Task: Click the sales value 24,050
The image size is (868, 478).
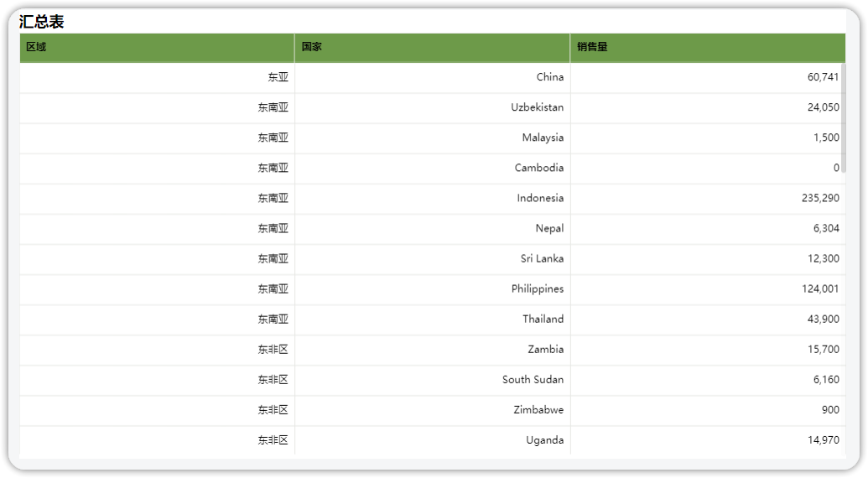Action: pyautogui.click(x=824, y=107)
